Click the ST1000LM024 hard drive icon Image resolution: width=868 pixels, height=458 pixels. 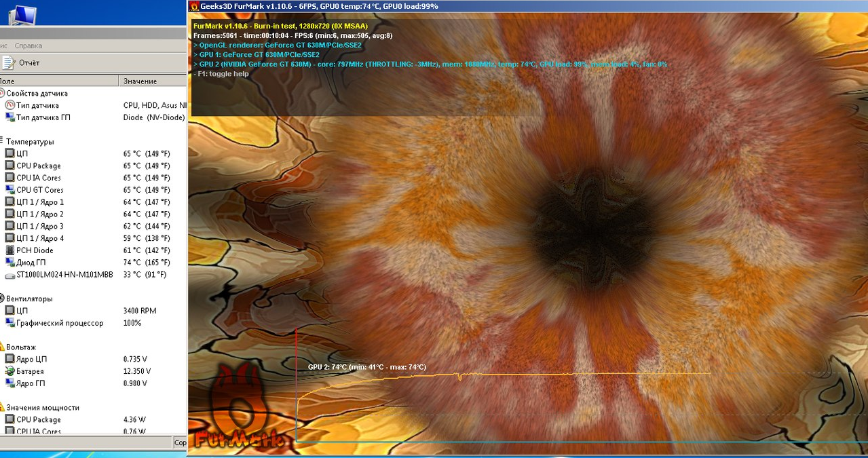point(10,275)
